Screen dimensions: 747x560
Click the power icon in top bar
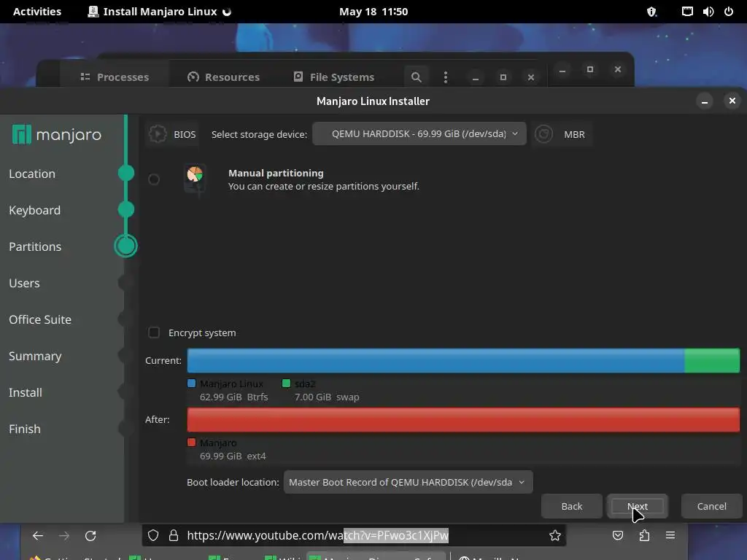pos(729,12)
